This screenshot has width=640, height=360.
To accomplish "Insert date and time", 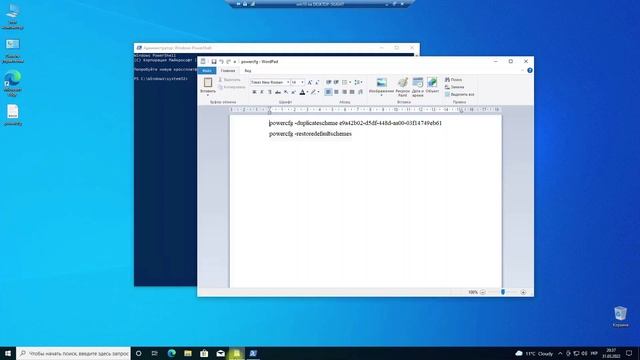I will point(418,86).
